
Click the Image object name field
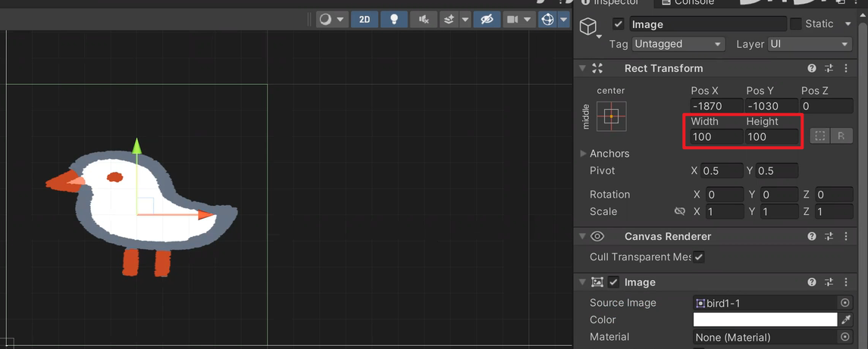(x=707, y=24)
